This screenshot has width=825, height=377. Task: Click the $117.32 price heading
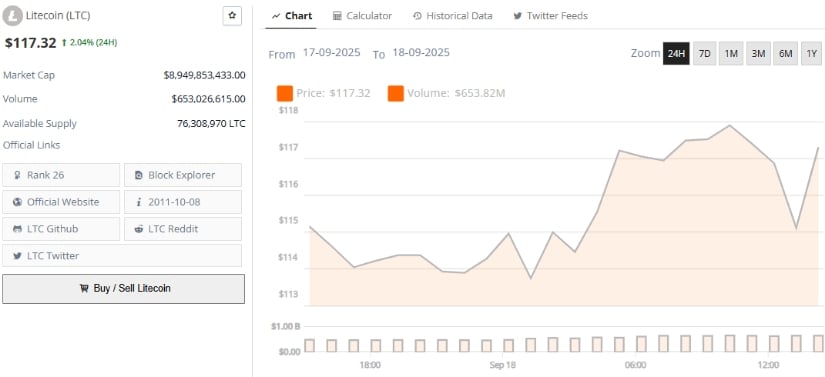pyautogui.click(x=31, y=43)
